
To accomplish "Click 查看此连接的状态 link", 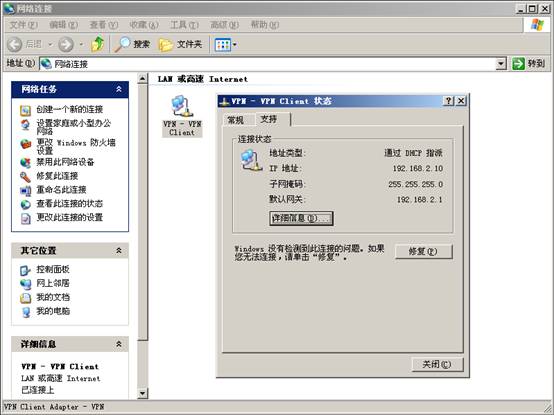I will click(70, 203).
